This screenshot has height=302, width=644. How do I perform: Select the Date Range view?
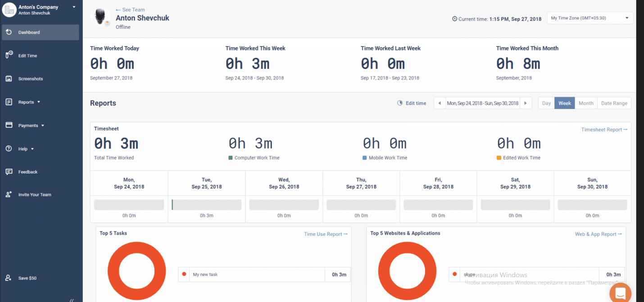pyautogui.click(x=614, y=103)
